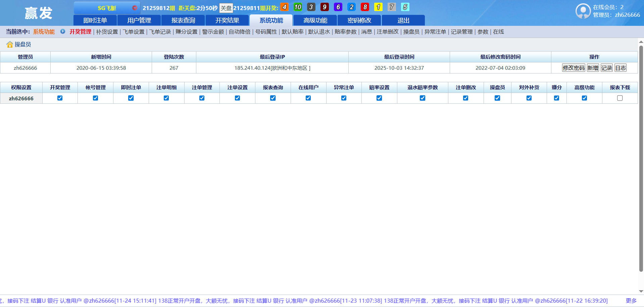This screenshot has width=644, height=308.
Task: Uncheck 开奖管理 permission checkbox
Action: coord(60,98)
